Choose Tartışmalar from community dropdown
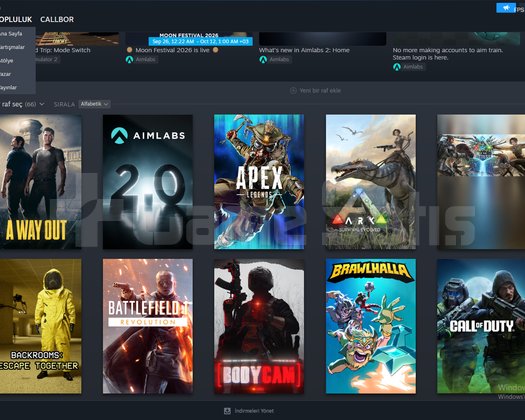 coord(13,47)
